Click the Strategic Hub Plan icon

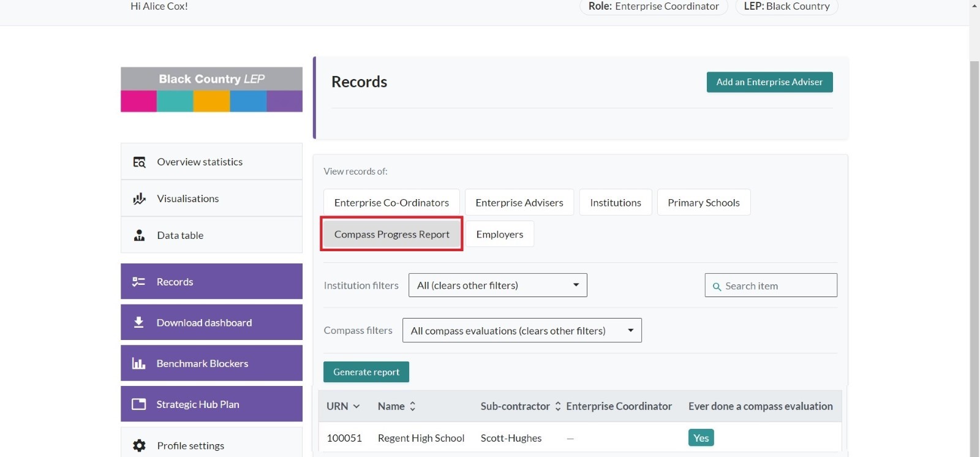pyautogui.click(x=138, y=404)
